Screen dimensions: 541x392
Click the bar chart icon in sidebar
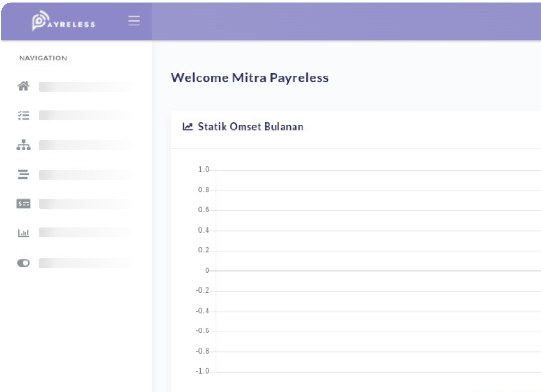tap(23, 233)
